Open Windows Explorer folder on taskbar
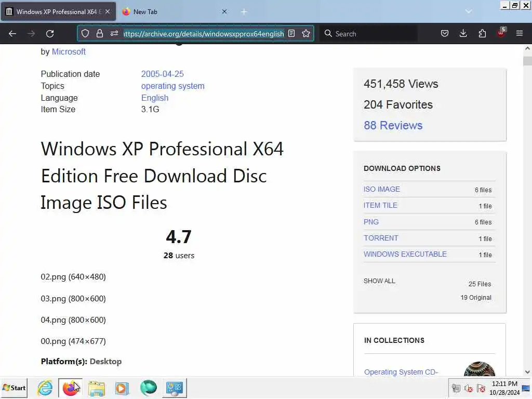532x399 pixels. 97,388
